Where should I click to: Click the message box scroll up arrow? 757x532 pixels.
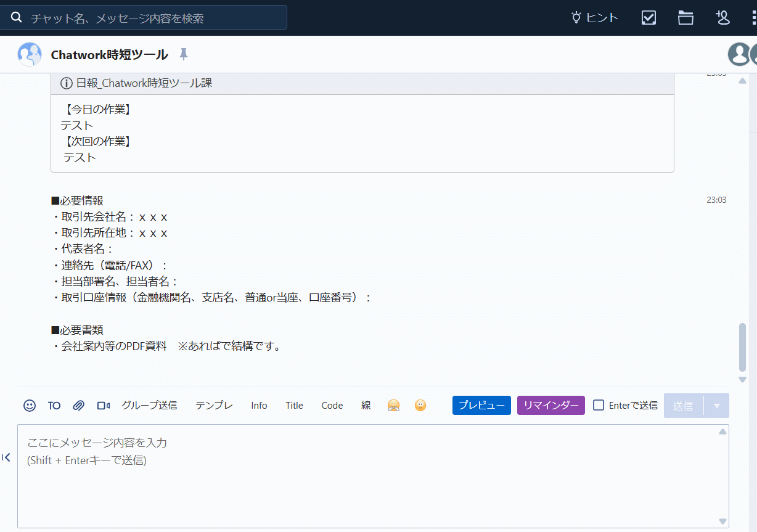point(722,432)
